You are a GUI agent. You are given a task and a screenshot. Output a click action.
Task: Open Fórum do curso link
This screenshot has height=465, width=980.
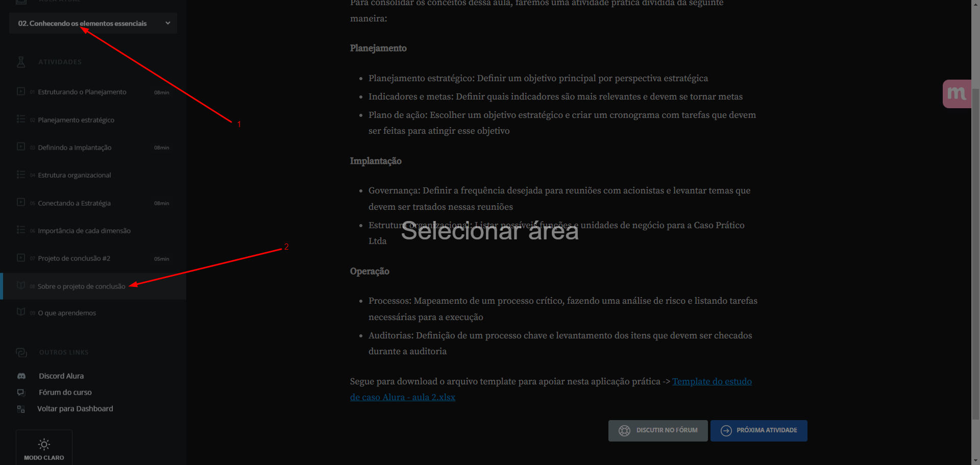coord(65,393)
